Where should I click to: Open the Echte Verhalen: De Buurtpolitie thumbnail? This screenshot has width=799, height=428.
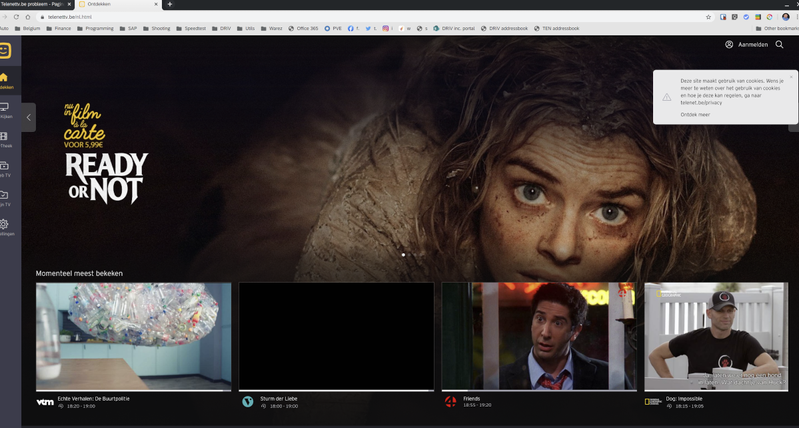tap(133, 336)
